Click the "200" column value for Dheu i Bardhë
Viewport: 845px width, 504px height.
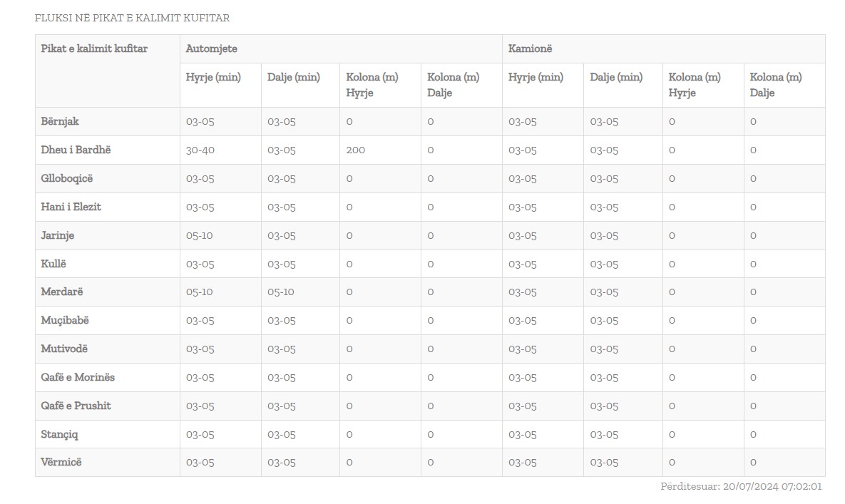tap(356, 150)
